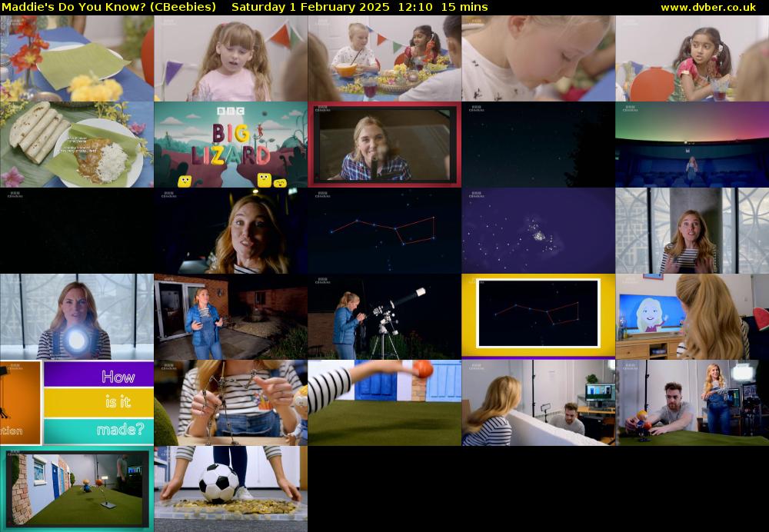The height and width of the screenshot is (532, 769).
Task: Select the football on pebbles thumbnail
Action: (x=231, y=489)
